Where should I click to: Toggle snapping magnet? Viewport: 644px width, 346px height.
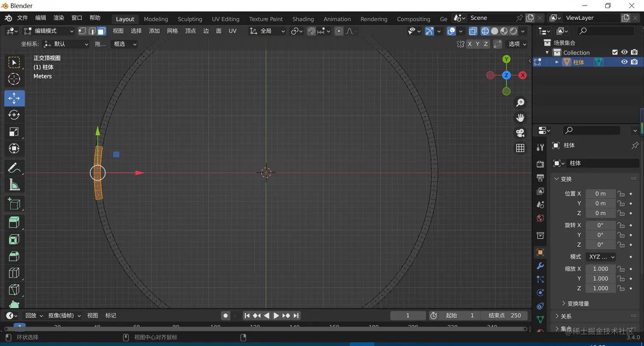click(311, 31)
